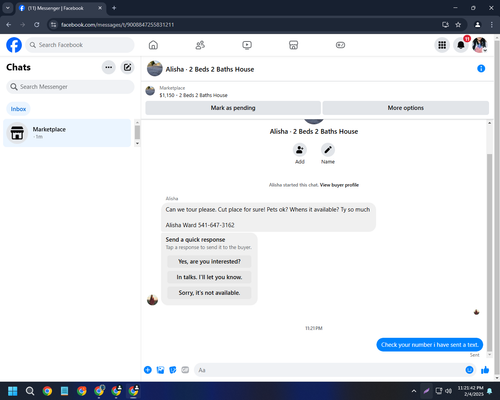
Task: Send quick response 'Sorry, it's not available.'
Action: click(x=209, y=293)
